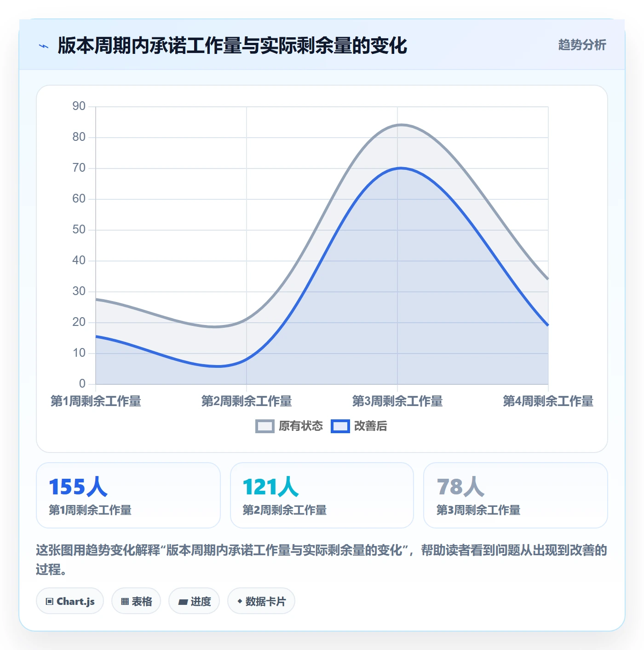Open the 155人 data card

point(128,495)
